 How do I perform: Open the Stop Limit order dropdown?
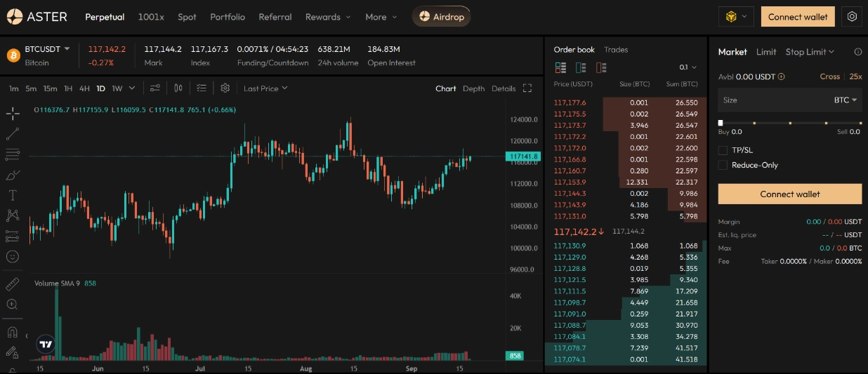tap(810, 52)
